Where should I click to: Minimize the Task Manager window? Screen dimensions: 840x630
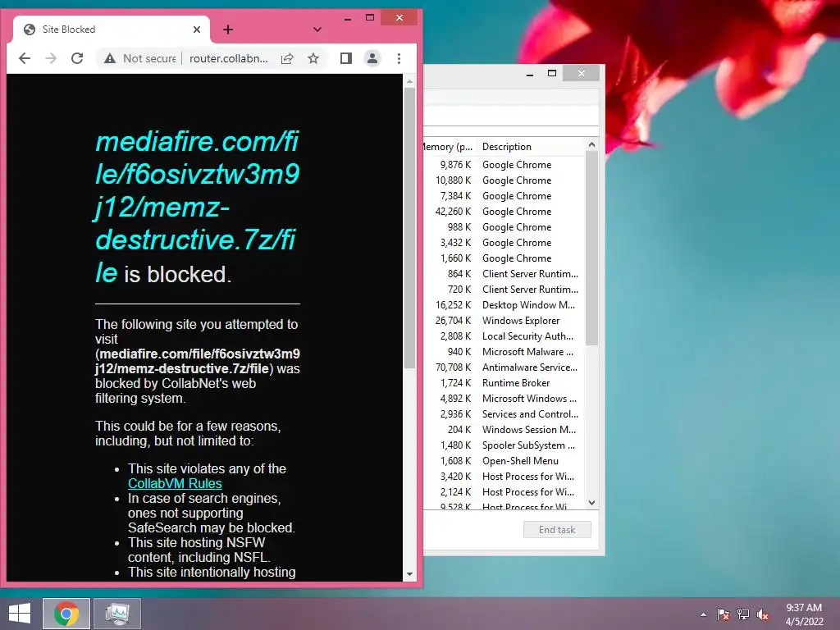point(530,73)
